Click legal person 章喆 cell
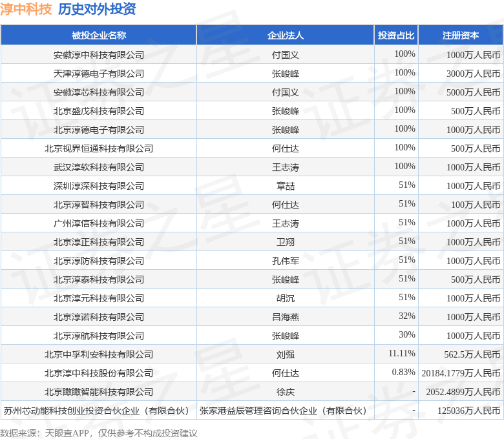This screenshot has height=439, width=504. click(286, 186)
